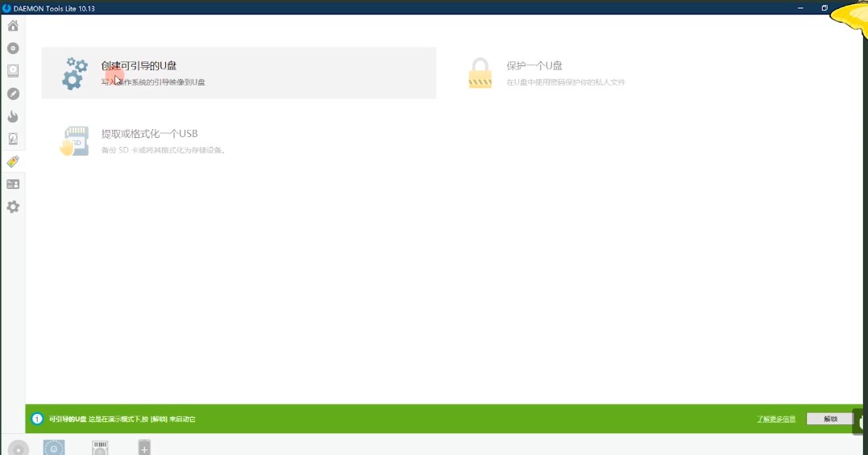Click text 在U盘中使用密码保护你的私人文件
This screenshot has height=455, width=868.
coord(566,82)
